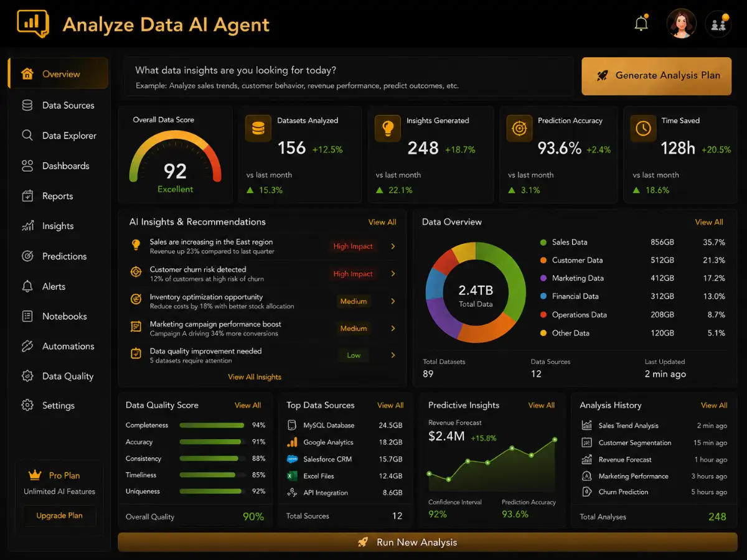This screenshot has width=747, height=560.
Task: Click the Sales Trend Analysis icon
Action: 586,426
